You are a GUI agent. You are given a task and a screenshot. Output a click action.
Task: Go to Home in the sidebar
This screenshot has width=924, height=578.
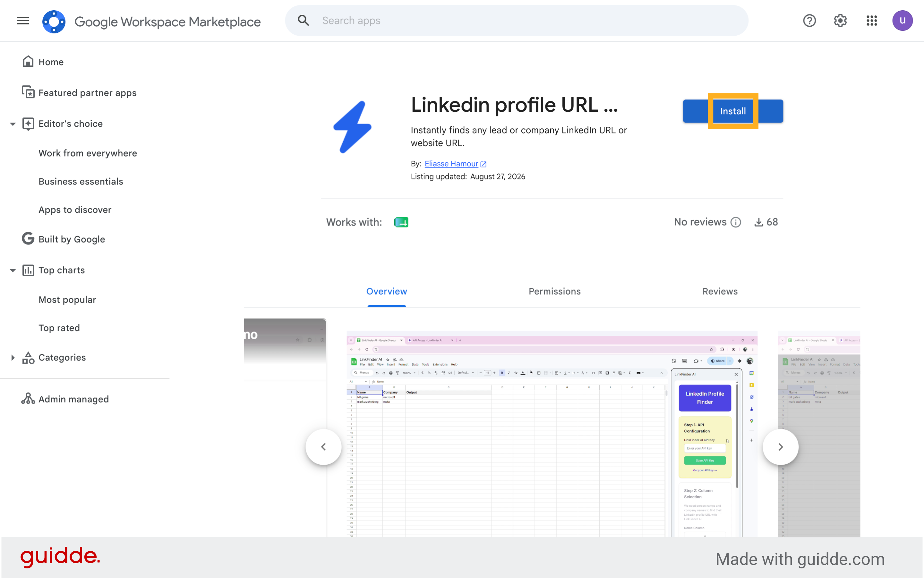point(51,62)
